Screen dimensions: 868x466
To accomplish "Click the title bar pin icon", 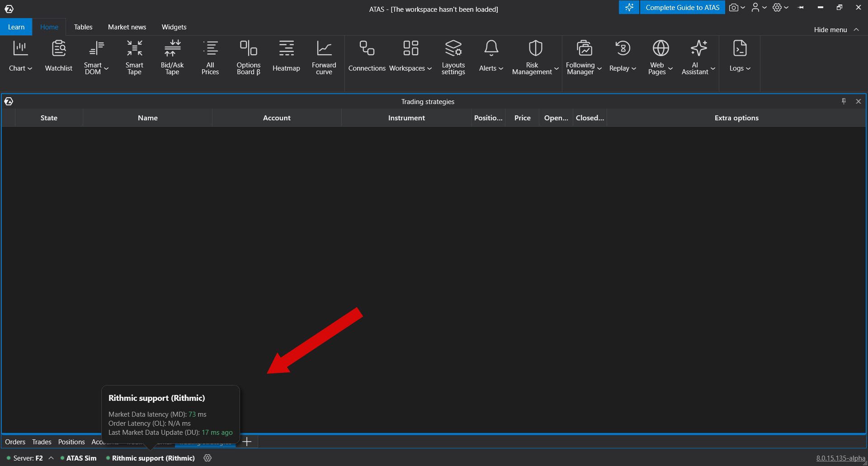I will tap(801, 8).
